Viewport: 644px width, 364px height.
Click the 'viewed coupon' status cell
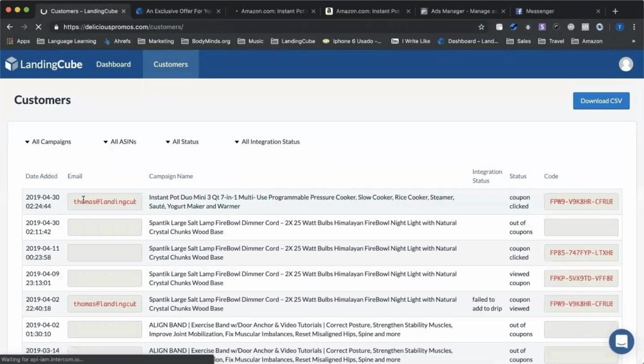pos(519,278)
